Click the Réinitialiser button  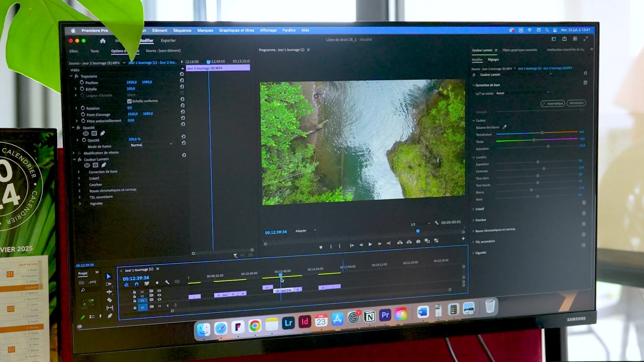pyautogui.click(x=576, y=103)
